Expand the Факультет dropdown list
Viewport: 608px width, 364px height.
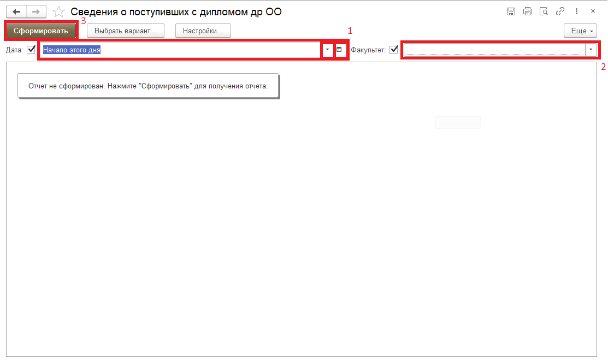[x=591, y=50]
